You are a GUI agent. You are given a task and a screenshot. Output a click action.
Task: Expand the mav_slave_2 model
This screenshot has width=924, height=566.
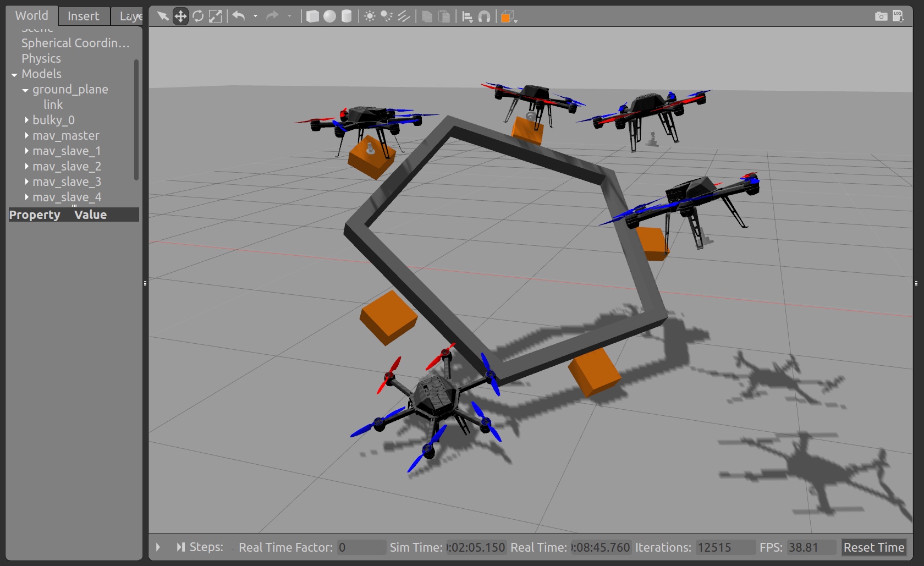tap(26, 166)
